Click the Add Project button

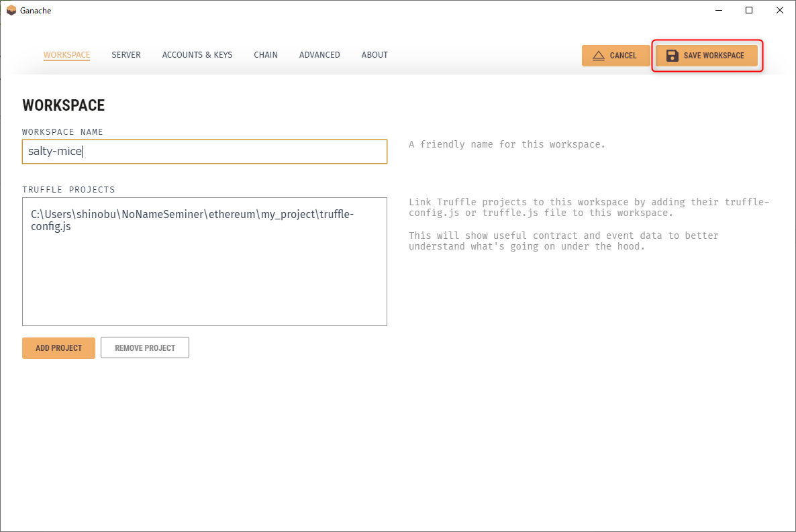tap(58, 348)
